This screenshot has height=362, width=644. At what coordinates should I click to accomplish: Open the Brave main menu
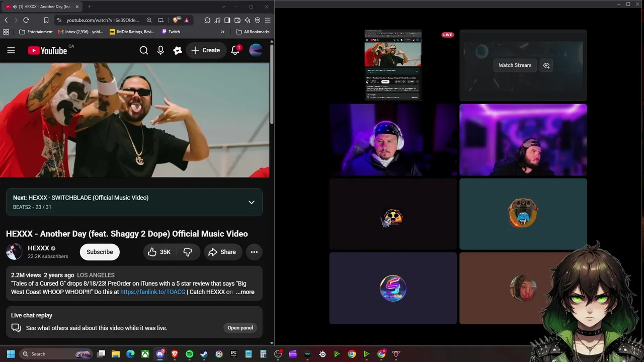point(268,20)
